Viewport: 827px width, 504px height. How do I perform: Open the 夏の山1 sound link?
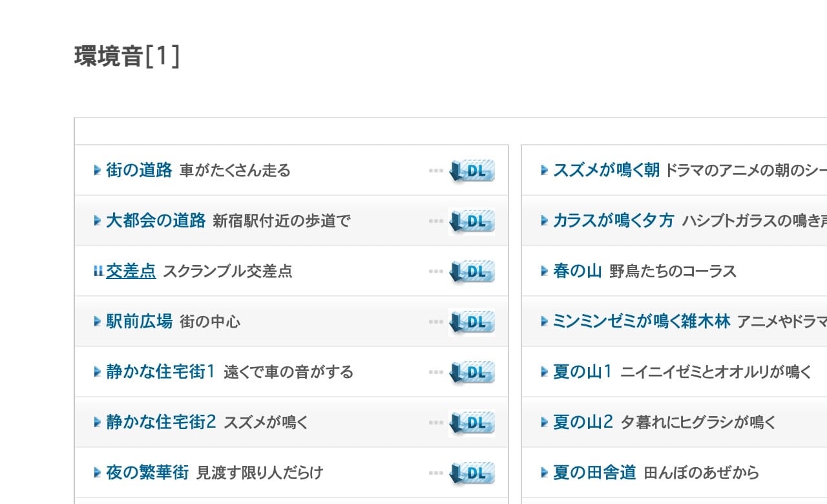pos(581,372)
